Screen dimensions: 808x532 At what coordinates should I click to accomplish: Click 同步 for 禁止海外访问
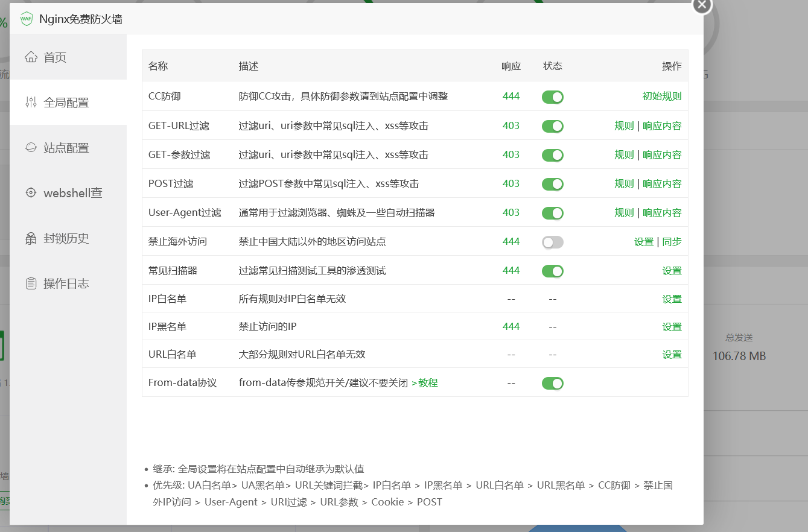672,241
